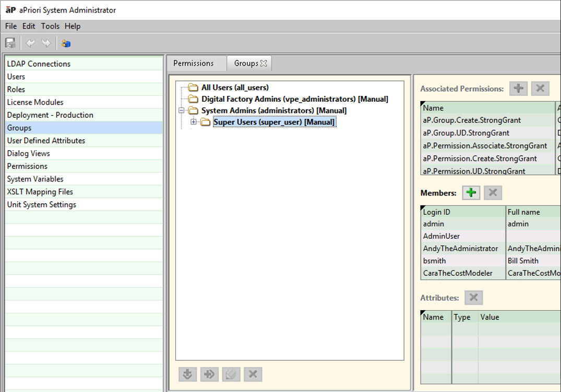Viewport: 561px width, 392px height.
Task: Select the admin member row
Action: (491, 224)
